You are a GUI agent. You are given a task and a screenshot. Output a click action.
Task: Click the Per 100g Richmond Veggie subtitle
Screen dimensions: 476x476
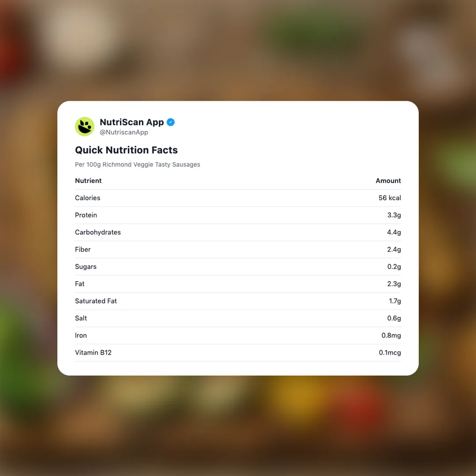coord(138,164)
